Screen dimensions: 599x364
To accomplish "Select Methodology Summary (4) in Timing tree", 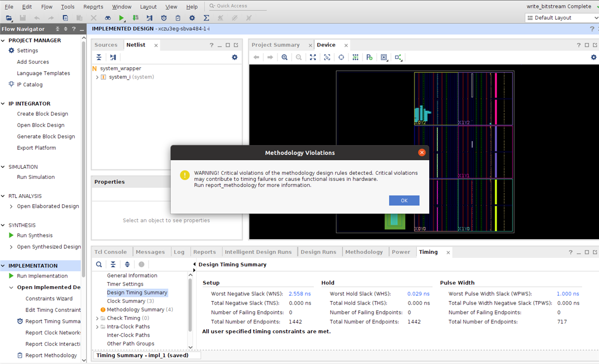I will pyautogui.click(x=140, y=310).
